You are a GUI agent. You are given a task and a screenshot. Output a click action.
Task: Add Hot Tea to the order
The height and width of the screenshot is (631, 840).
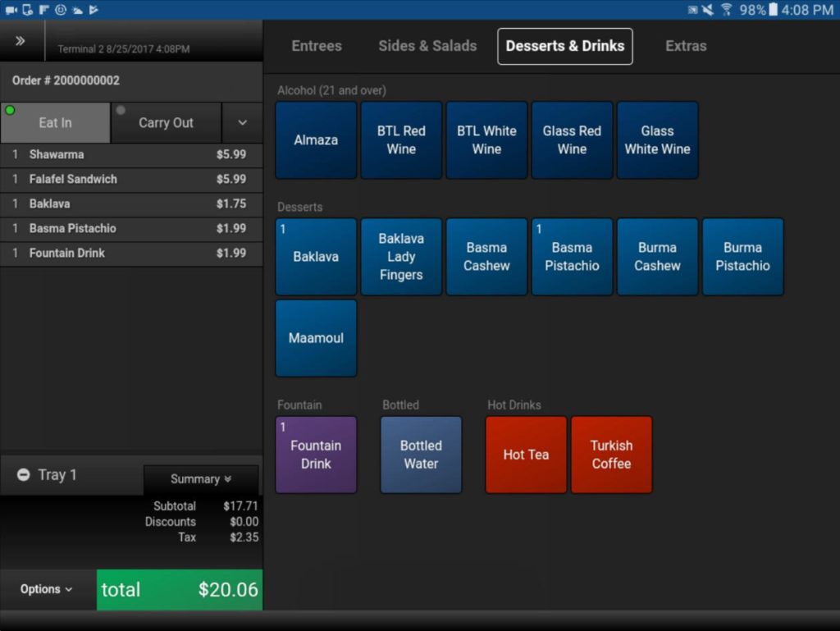[526, 455]
